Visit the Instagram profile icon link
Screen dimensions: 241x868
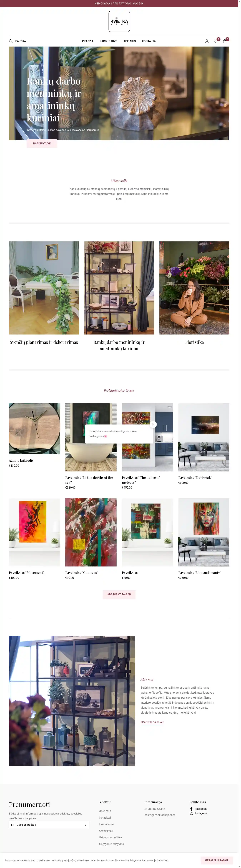(191, 813)
